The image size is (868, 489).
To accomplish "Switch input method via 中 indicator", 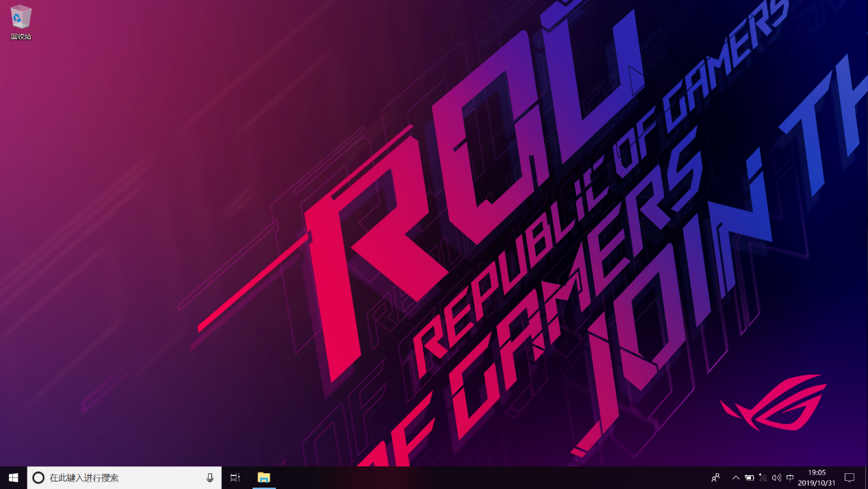I will point(790,477).
